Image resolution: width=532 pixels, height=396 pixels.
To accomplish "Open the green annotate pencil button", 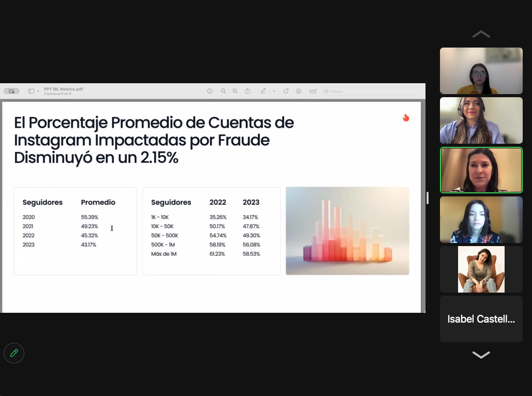I will [x=14, y=353].
